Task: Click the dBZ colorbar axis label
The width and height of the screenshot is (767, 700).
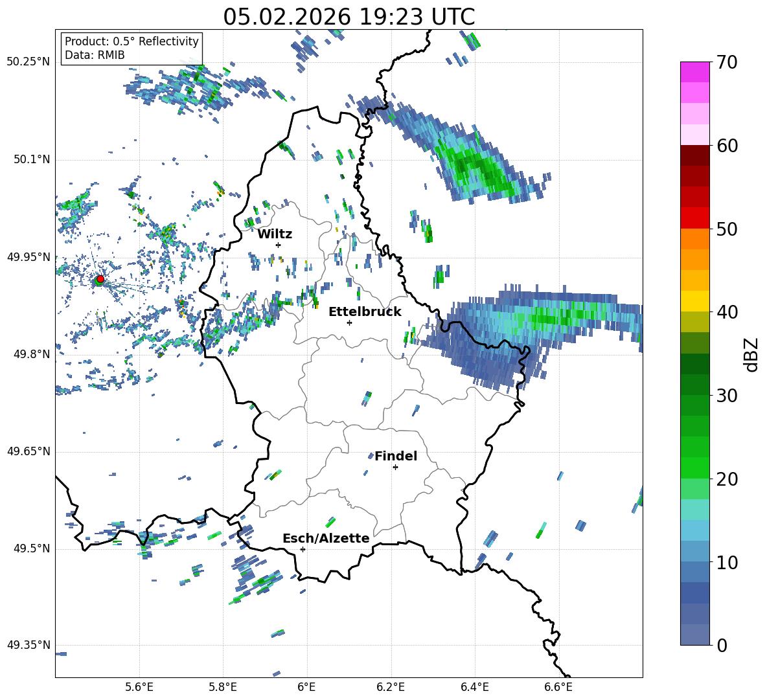Action: [752, 354]
